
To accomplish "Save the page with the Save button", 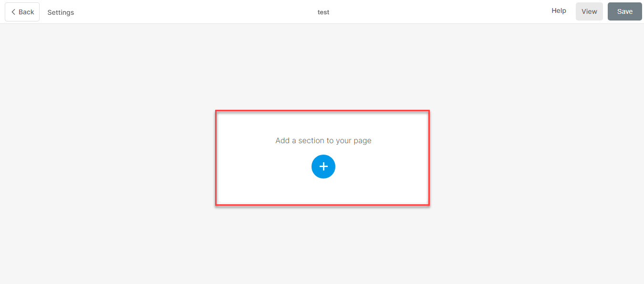I will (x=625, y=11).
